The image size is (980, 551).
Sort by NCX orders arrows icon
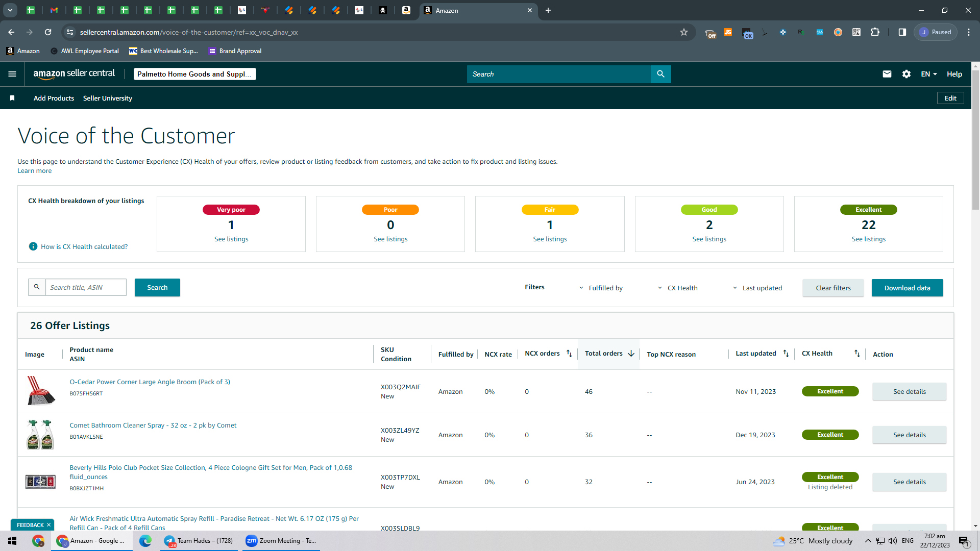(x=569, y=354)
